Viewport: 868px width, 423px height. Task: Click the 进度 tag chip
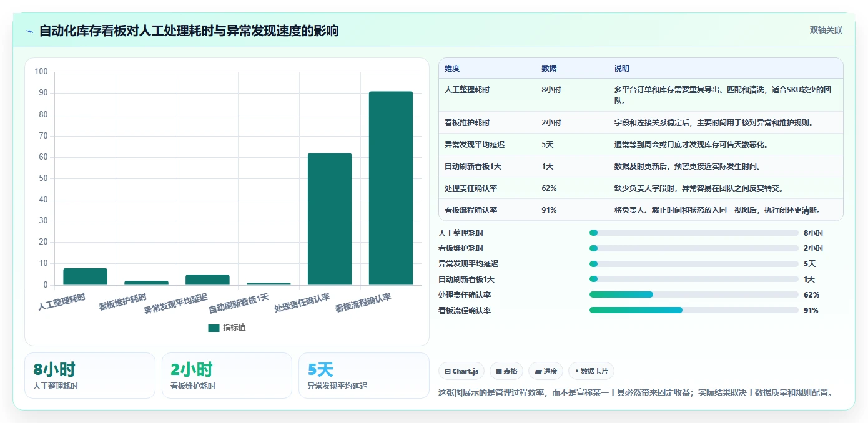546,371
